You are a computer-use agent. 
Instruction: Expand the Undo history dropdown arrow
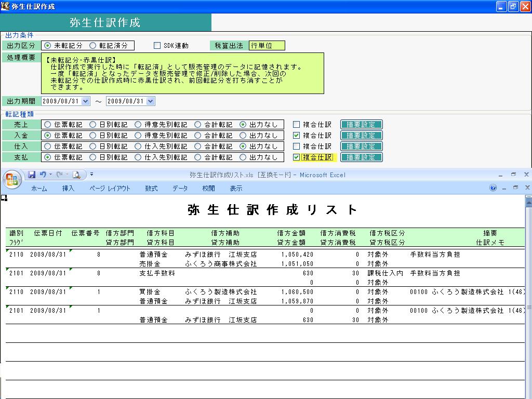pyautogui.click(x=50, y=175)
